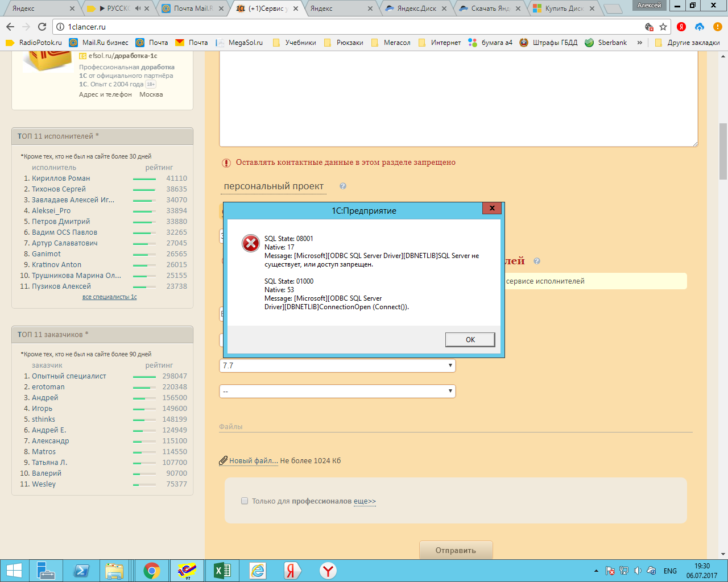728x582 pixels.
Task: Open Internet Explorer from the taskbar
Action: 258,571
